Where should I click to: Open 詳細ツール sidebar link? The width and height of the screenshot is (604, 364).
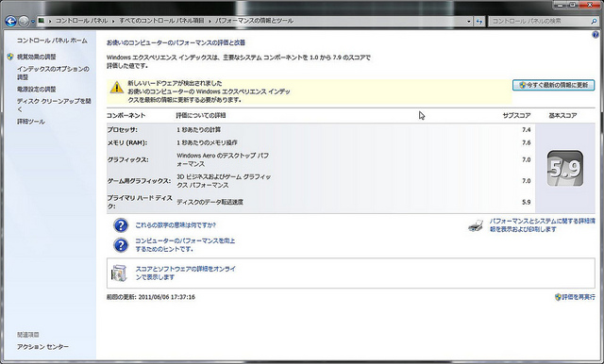tap(31, 122)
